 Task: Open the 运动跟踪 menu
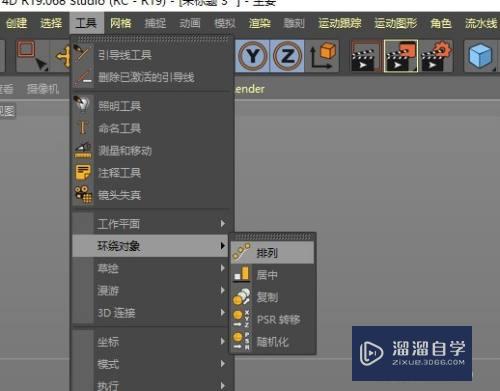tap(339, 23)
